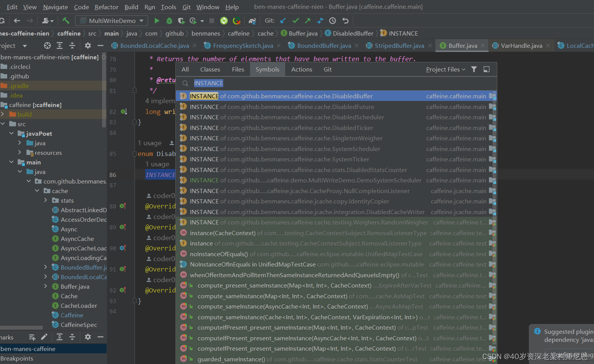594x364 pixels.
Task: Select INSTANCE of DisabledScheduler result
Action: pos(336,117)
